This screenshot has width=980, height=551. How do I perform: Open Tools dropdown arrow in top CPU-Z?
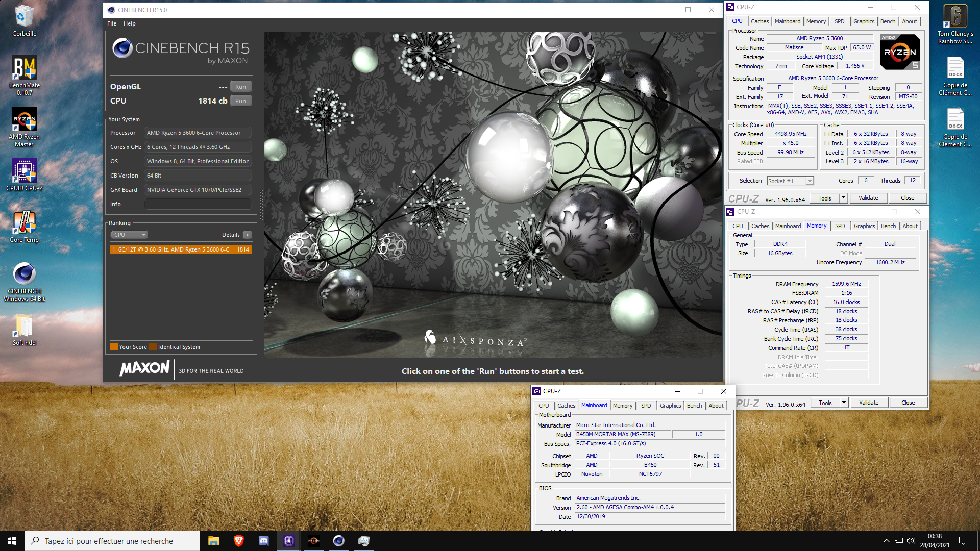pos(843,198)
